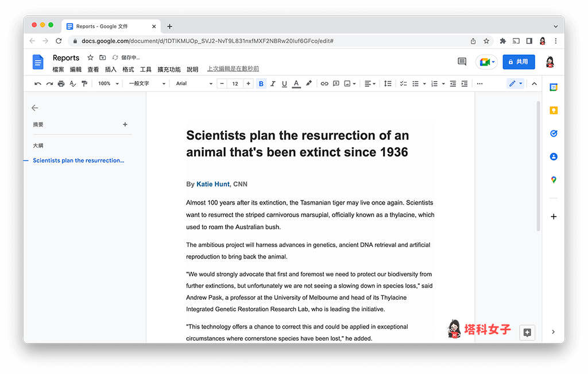Apply a numbered list
The image size is (588, 374).
pos(434,84)
